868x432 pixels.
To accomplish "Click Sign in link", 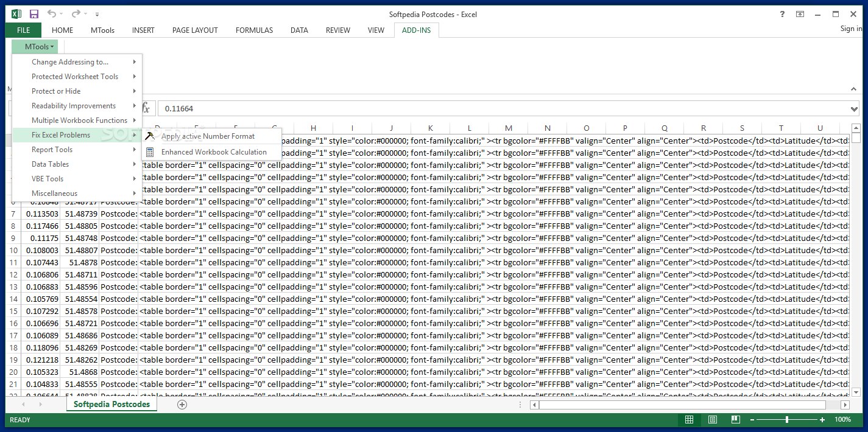I will (x=851, y=29).
